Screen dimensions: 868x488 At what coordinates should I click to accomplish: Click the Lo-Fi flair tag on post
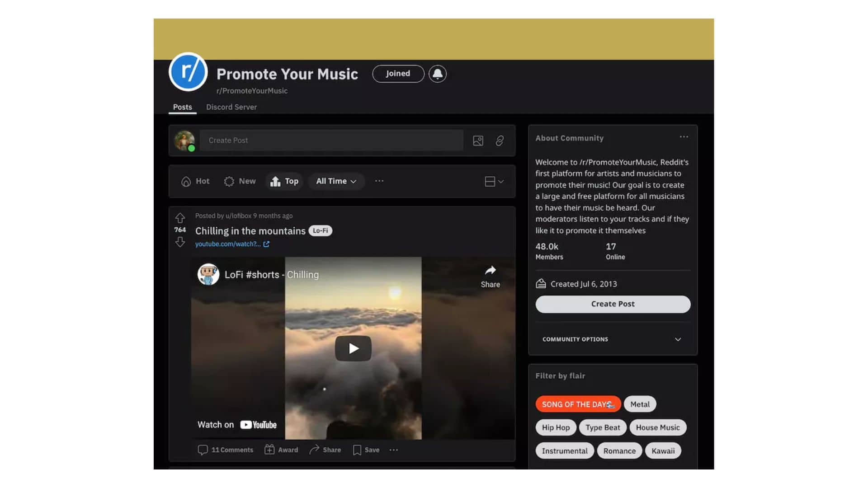320,231
